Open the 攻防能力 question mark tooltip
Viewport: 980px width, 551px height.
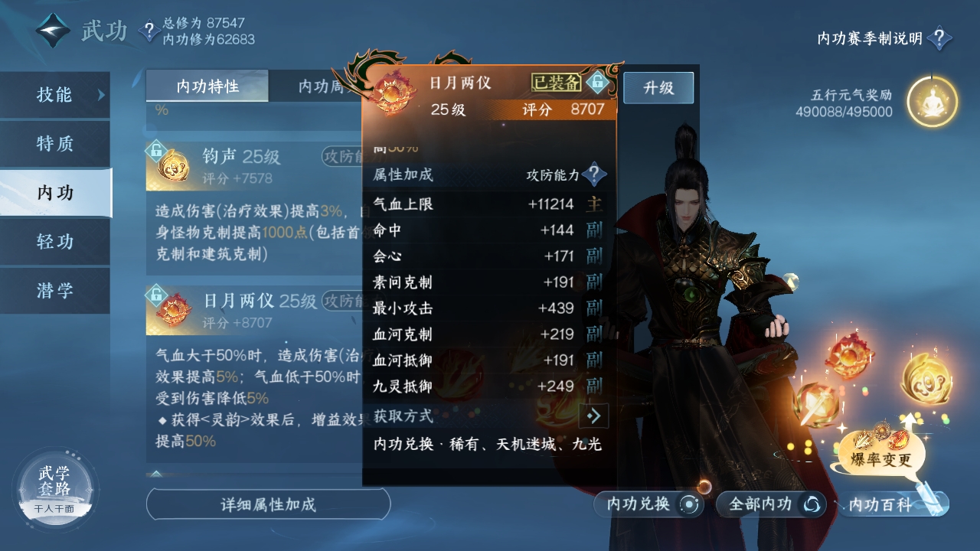point(594,174)
